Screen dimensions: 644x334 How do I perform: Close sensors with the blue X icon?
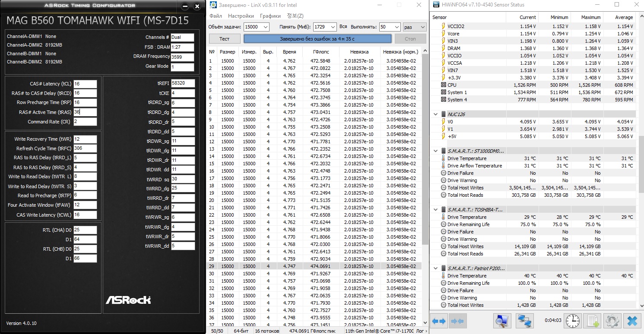click(631, 321)
